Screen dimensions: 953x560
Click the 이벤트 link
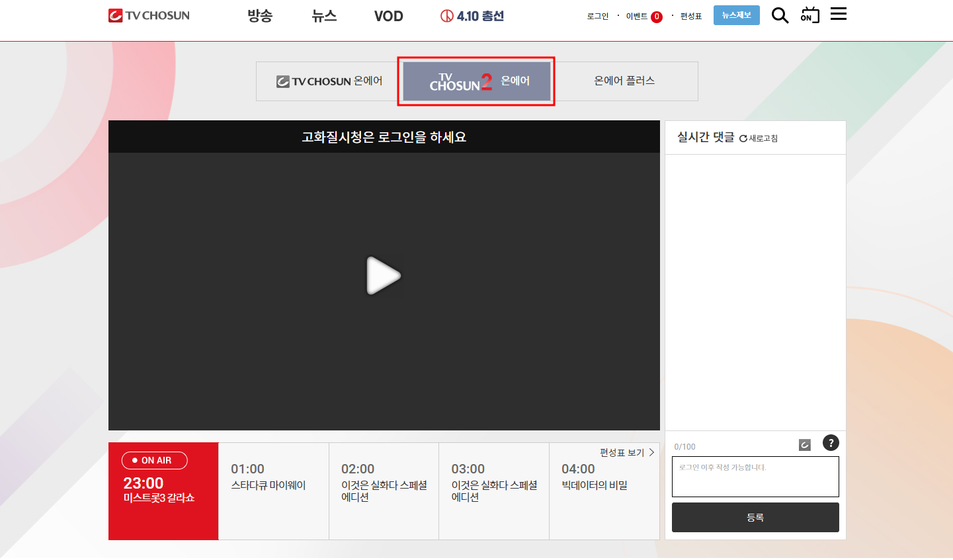click(x=636, y=17)
